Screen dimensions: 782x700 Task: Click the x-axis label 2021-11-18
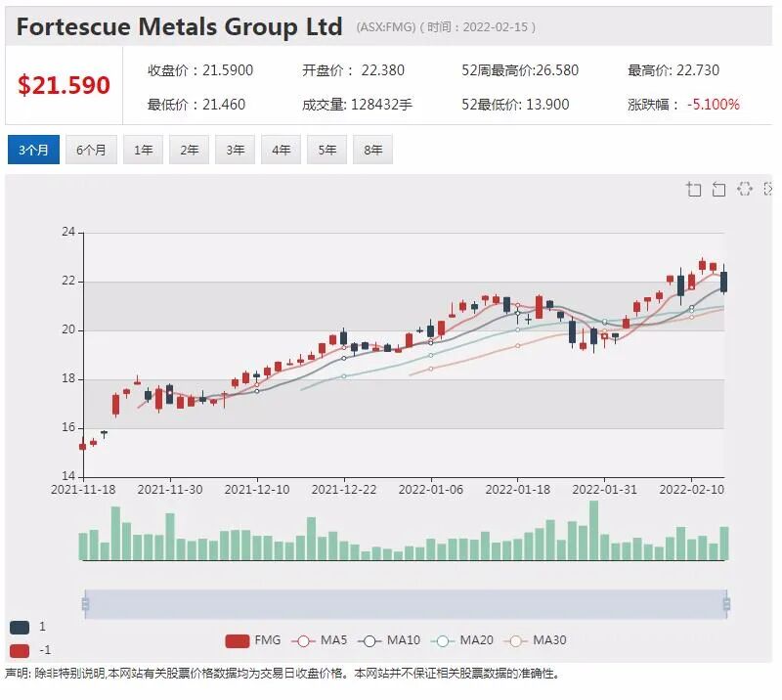coord(83,490)
